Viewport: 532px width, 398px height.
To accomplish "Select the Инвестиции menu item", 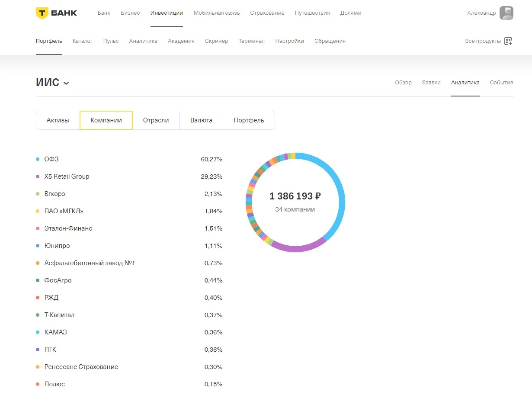I will coord(167,13).
